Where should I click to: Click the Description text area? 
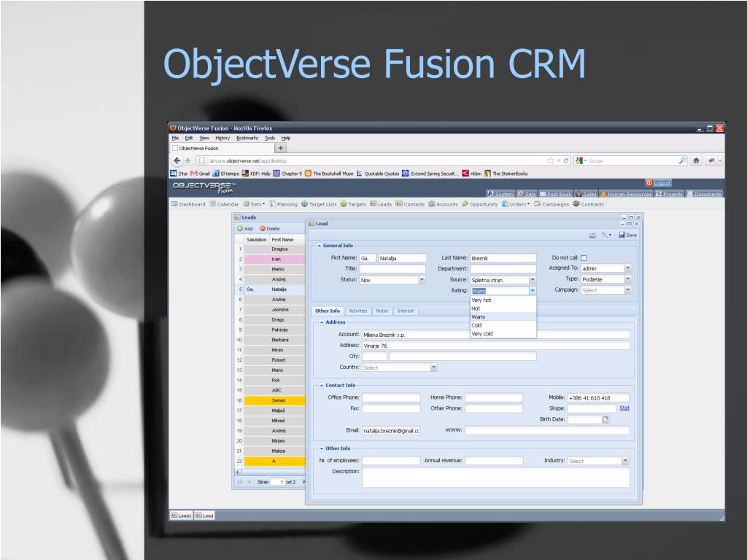click(x=496, y=478)
